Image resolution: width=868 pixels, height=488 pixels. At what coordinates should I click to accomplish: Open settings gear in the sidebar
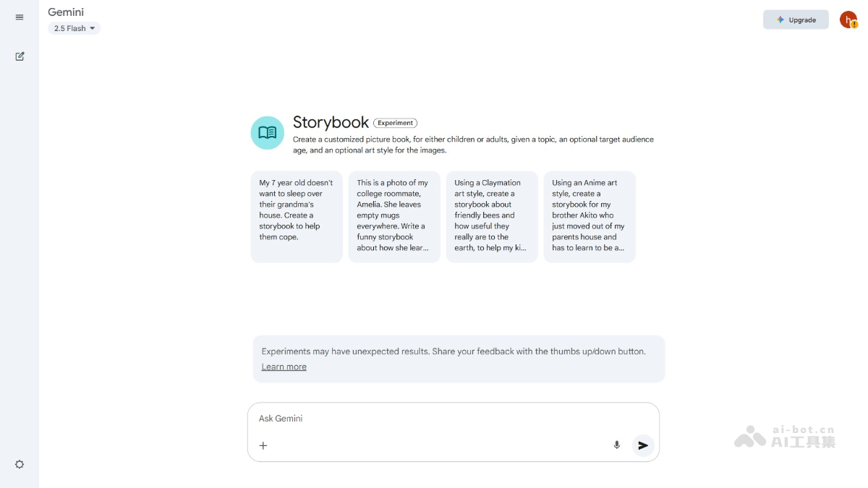[x=20, y=464]
